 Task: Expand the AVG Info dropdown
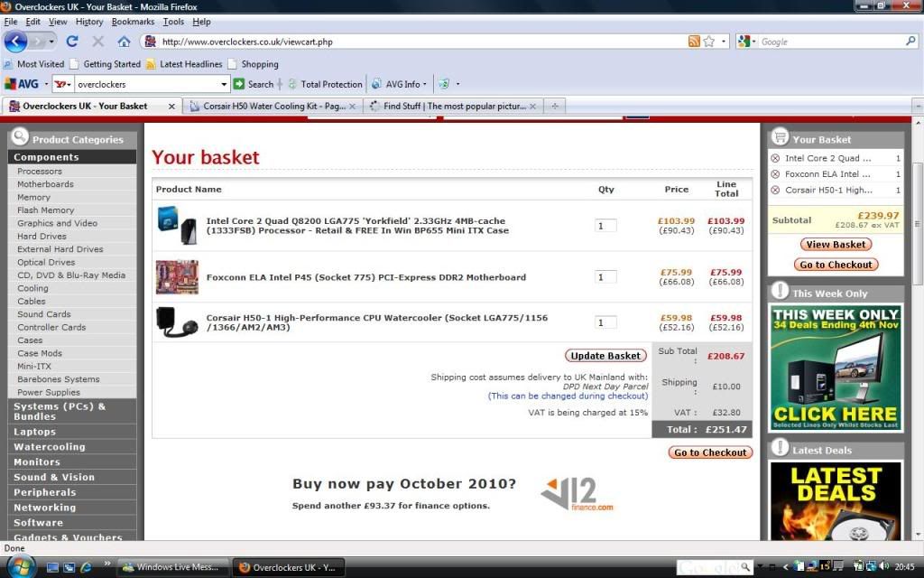click(424, 84)
